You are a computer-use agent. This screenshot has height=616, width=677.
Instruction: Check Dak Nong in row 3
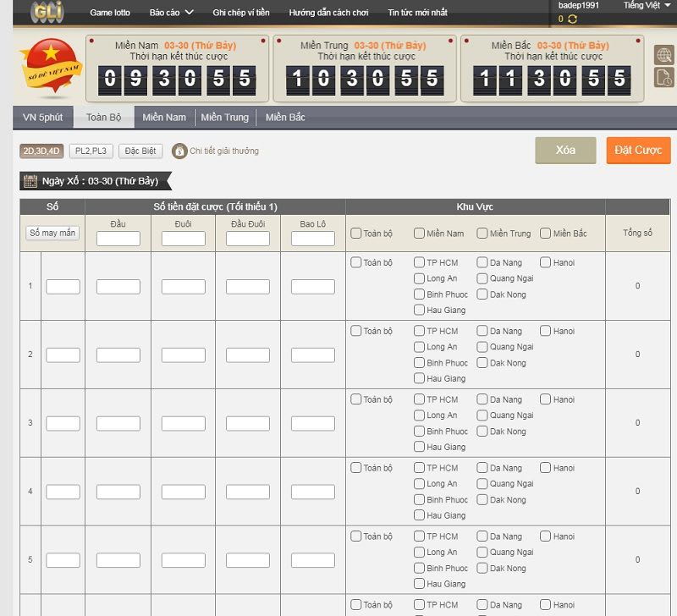pyautogui.click(x=482, y=432)
